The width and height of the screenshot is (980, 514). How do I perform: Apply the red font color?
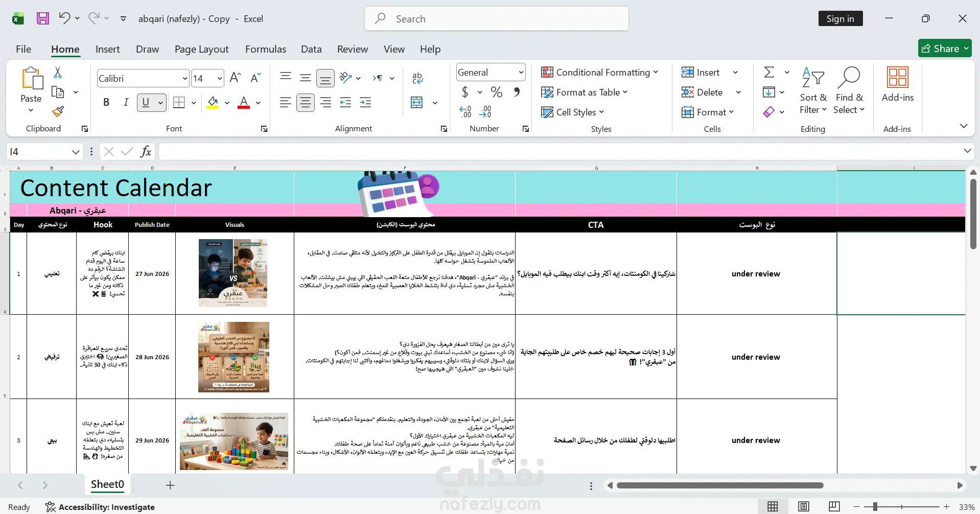[x=244, y=103]
